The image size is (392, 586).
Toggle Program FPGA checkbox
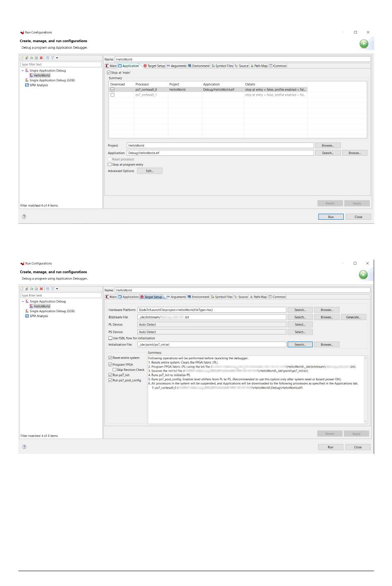[x=110, y=365]
